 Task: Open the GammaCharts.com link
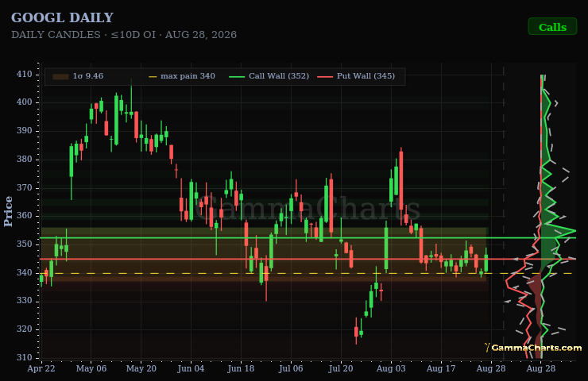point(533,348)
